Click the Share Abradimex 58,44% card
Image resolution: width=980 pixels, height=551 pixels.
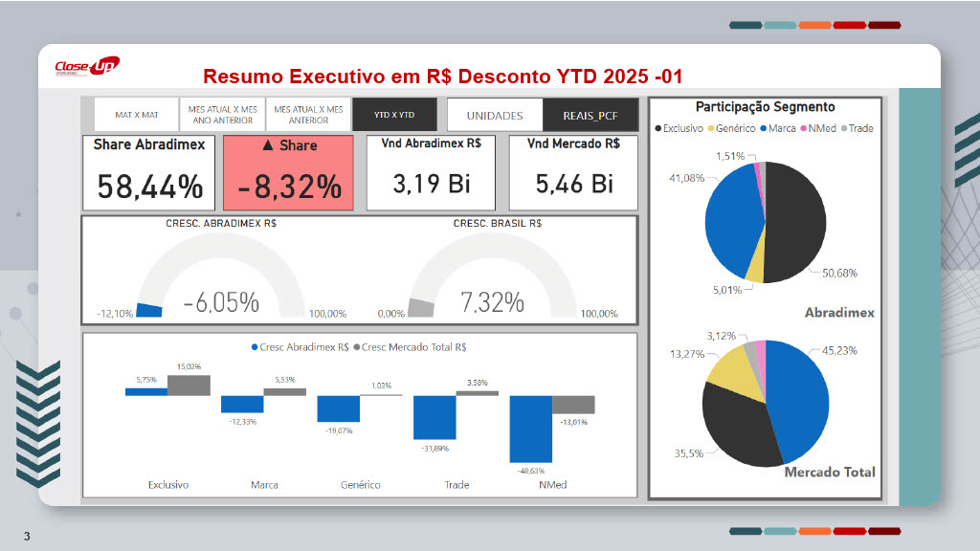[148, 172]
